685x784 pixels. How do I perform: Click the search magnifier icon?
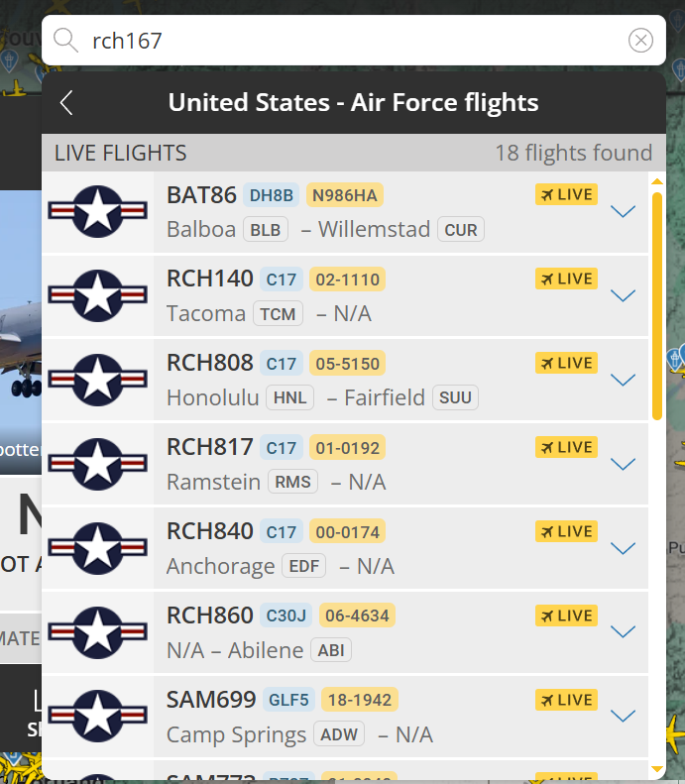pyautogui.click(x=65, y=41)
